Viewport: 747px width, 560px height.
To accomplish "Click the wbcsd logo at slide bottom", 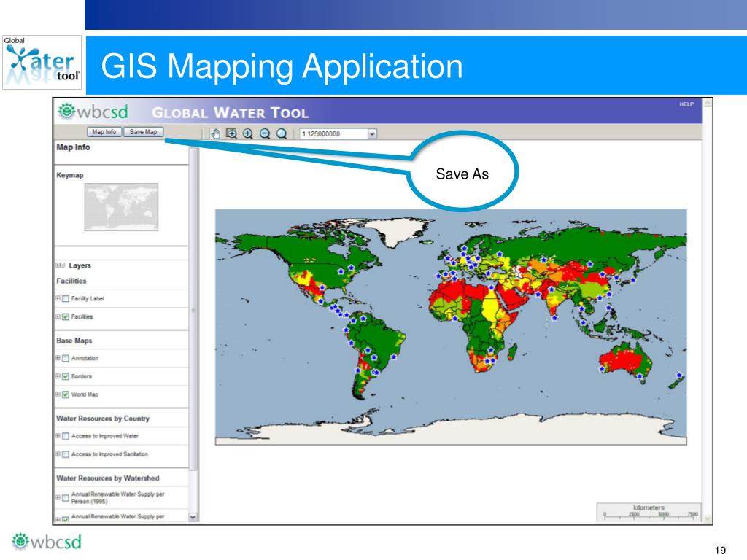I will point(47,542).
